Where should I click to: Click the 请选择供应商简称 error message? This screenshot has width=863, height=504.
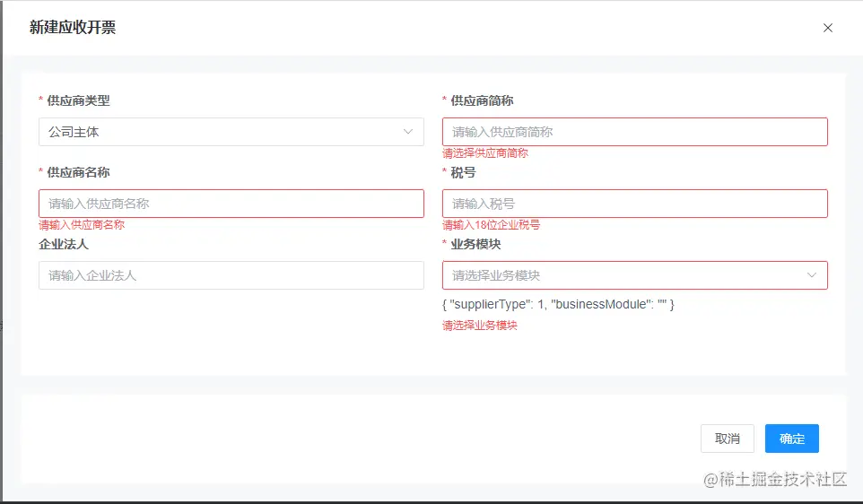point(485,153)
